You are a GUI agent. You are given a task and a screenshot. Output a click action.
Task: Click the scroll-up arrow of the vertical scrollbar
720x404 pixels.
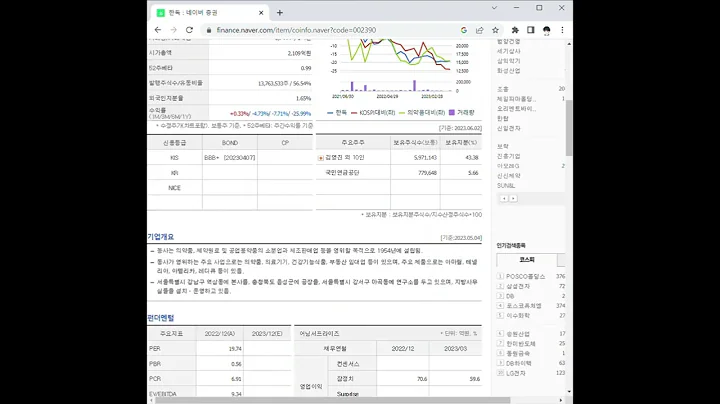coord(569,44)
